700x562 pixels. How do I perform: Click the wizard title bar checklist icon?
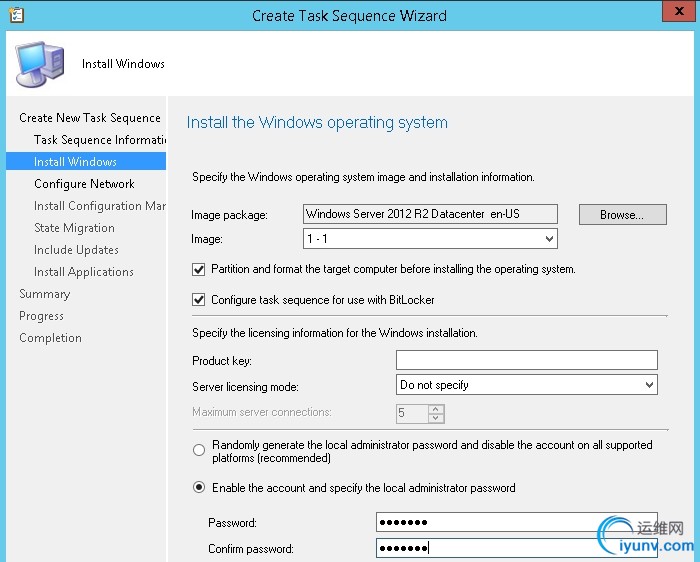click(x=17, y=15)
